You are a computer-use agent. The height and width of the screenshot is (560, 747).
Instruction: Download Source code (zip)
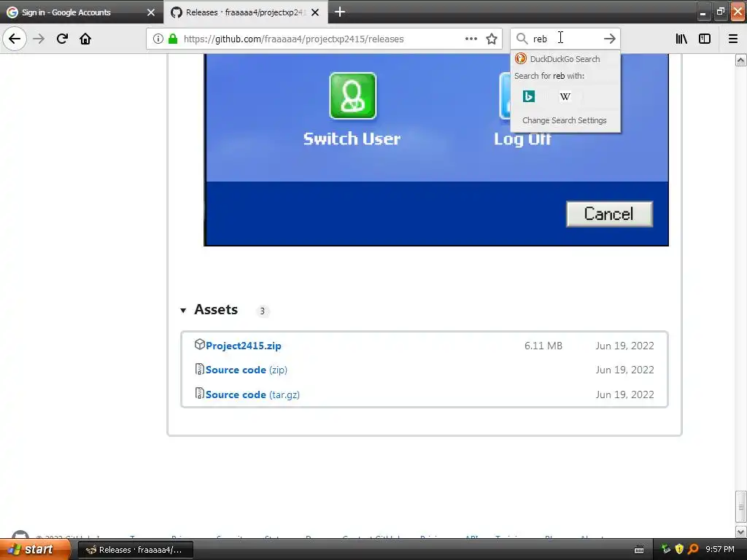click(x=247, y=370)
